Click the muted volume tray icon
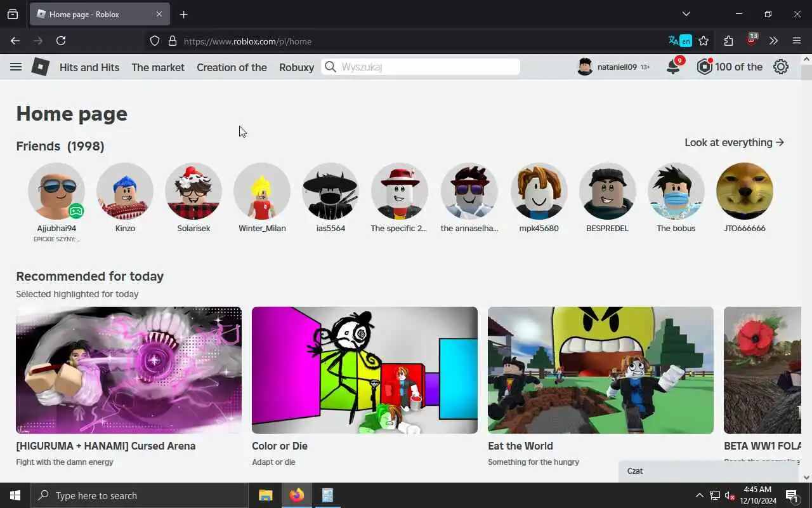812x508 pixels. click(730, 495)
